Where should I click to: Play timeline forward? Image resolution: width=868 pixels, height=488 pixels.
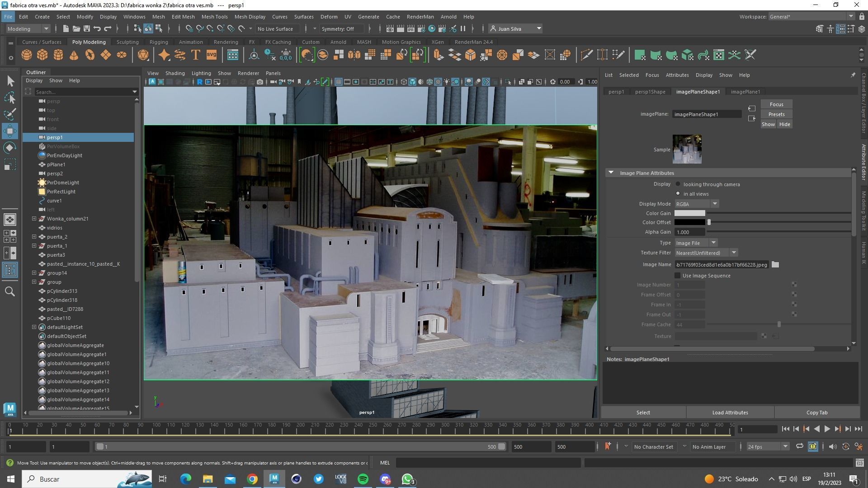point(827,429)
